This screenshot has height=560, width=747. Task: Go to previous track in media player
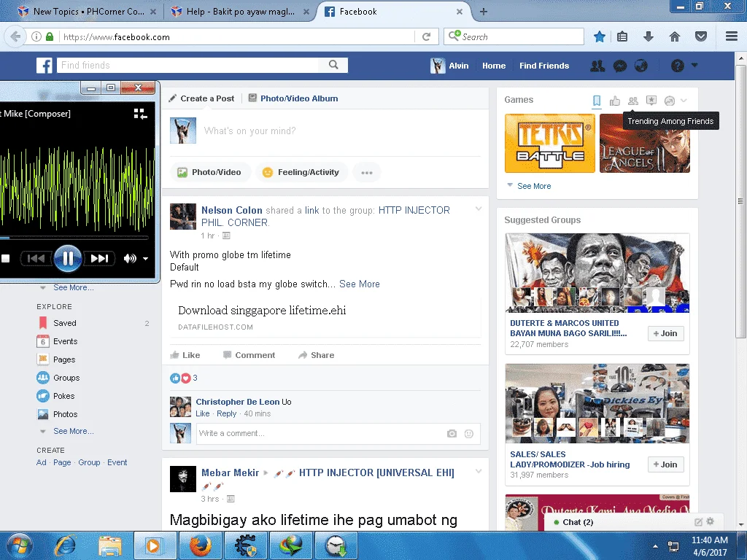(36, 258)
